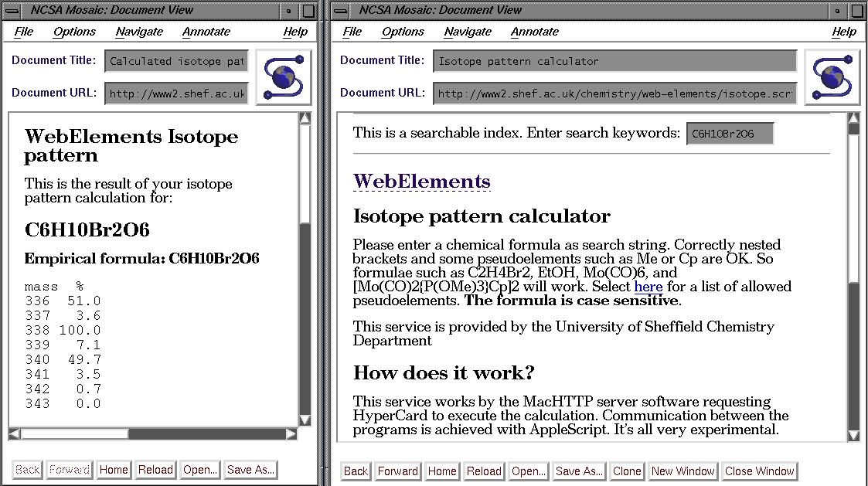
Task: Click the search keywords input field
Action: (x=729, y=133)
